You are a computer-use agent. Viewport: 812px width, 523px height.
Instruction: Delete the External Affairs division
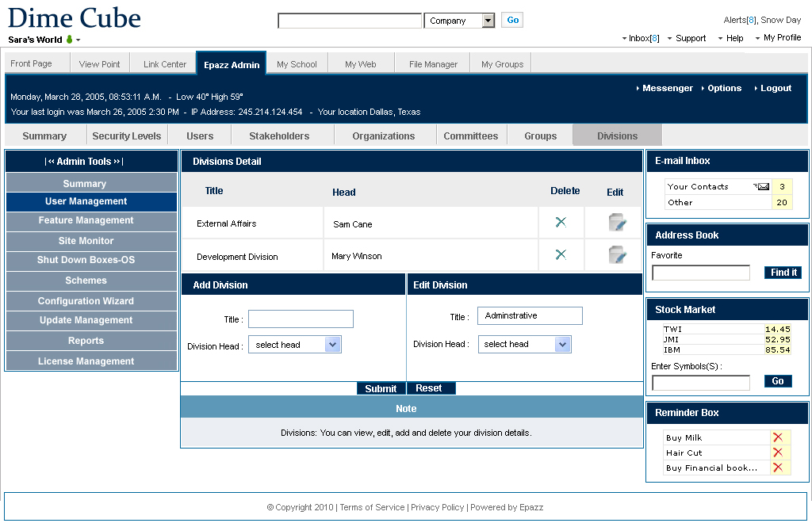coord(561,223)
